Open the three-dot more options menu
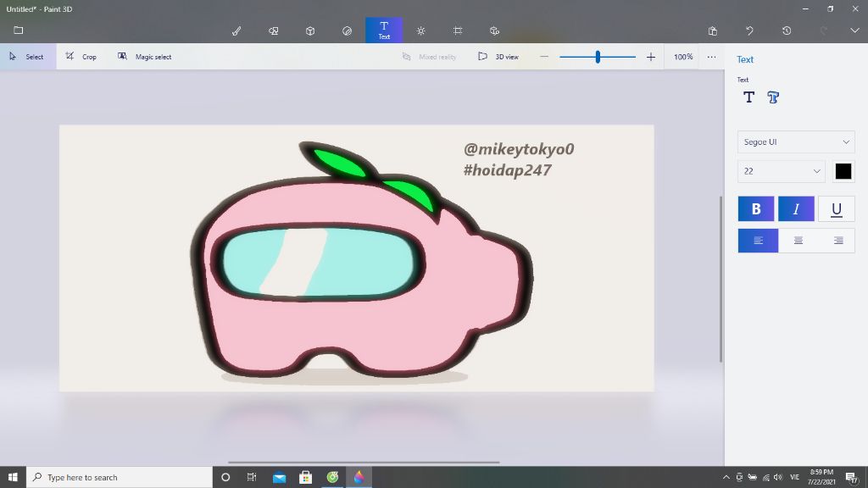This screenshot has height=488, width=868. (711, 57)
